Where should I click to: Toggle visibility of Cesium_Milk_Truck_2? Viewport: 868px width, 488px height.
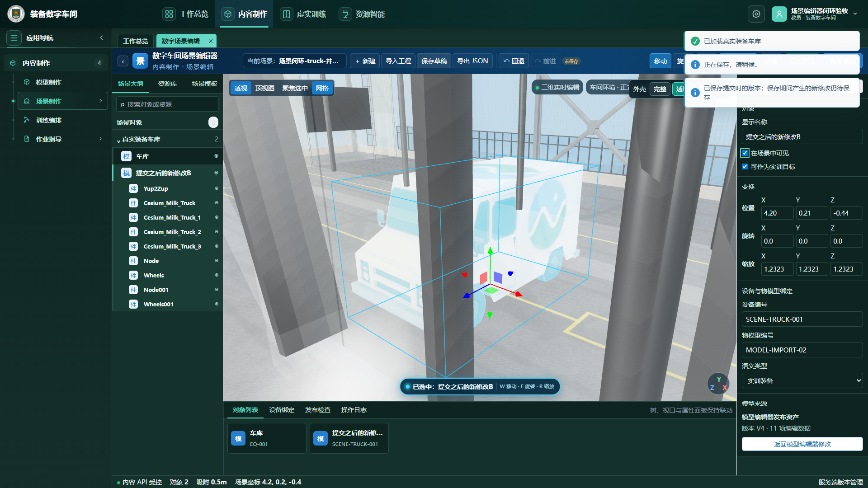[217, 232]
